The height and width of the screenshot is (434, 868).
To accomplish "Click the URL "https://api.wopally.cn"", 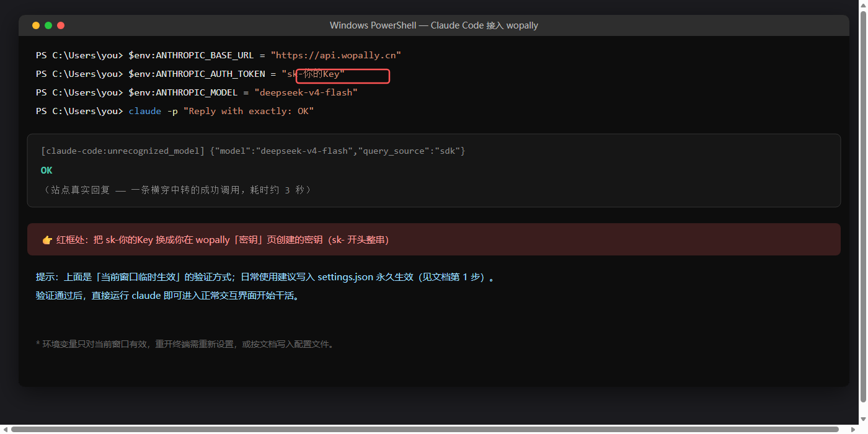I will [336, 55].
